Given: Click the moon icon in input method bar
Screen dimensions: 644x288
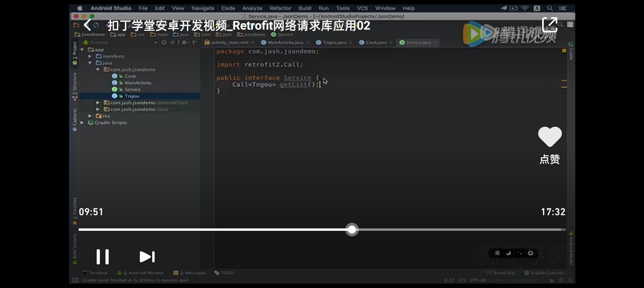Looking at the screenshot, I should click(509, 253).
